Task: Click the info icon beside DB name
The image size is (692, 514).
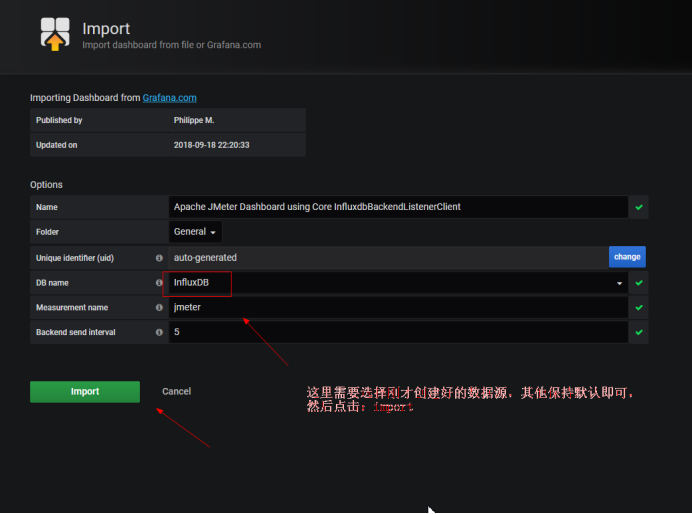Action: pos(159,283)
